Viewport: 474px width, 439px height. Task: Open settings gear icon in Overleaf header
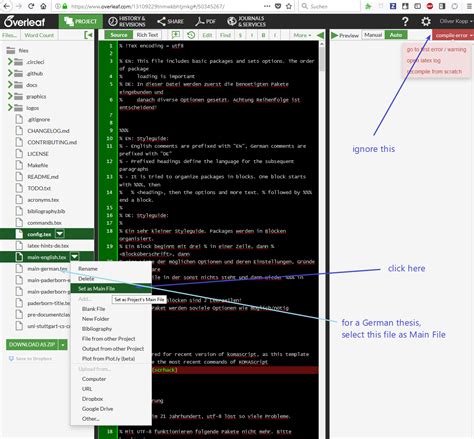(x=426, y=22)
